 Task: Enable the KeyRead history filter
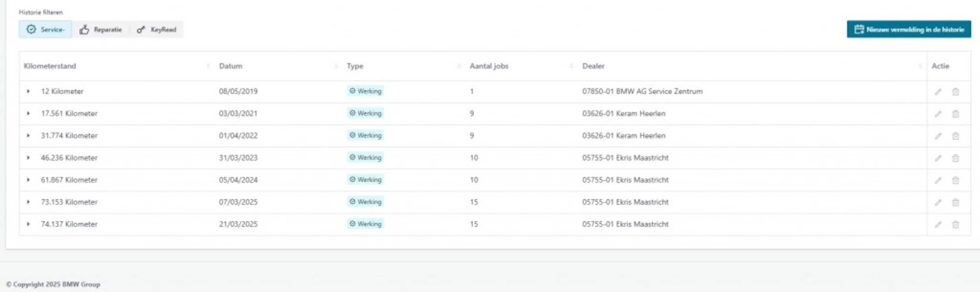tap(156, 29)
